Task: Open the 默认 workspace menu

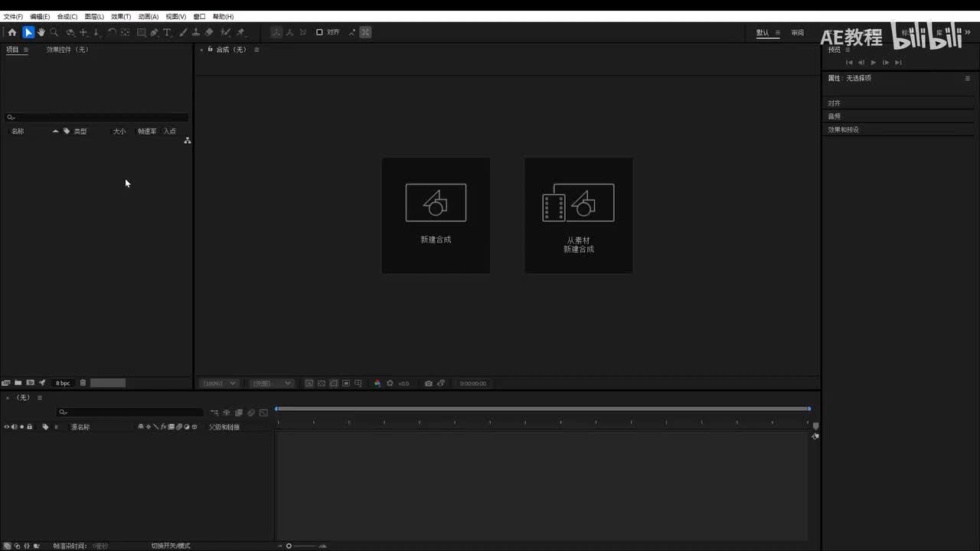Action: point(778,33)
